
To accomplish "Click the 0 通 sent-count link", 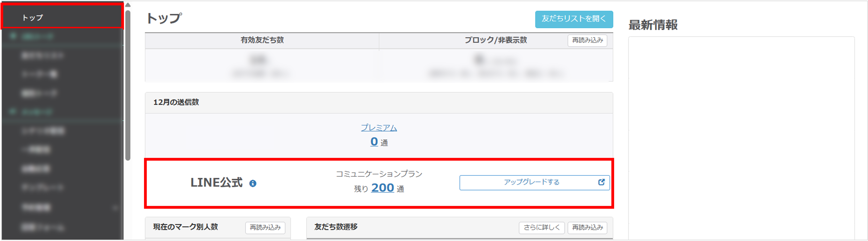I will 374,141.
